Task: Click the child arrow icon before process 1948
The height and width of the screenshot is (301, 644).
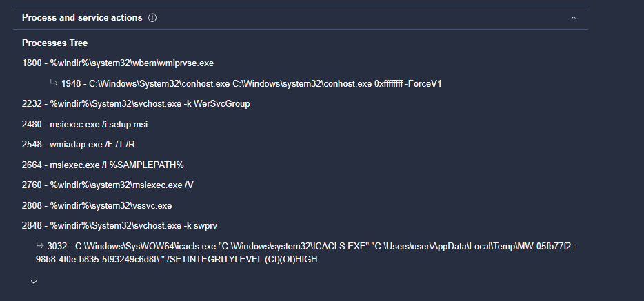Action: point(54,83)
